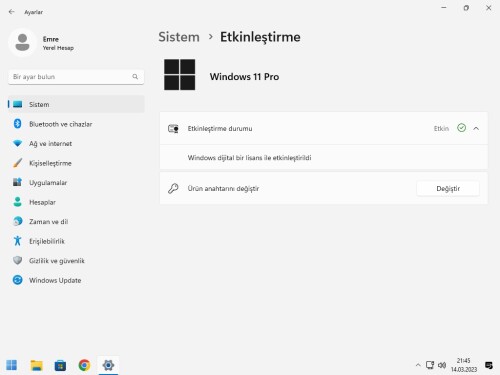Click the Bluetooth sidebar icon
500x375 pixels.
coord(17,124)
